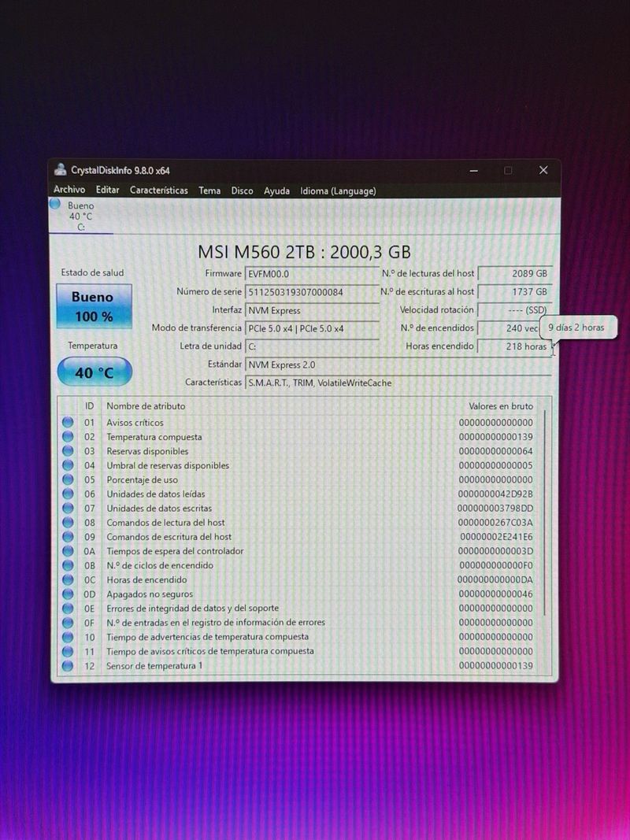Click the Bueno 100 % health status button
The height and width of the screenshot is (840, 630).
click(x=94, y=306)
